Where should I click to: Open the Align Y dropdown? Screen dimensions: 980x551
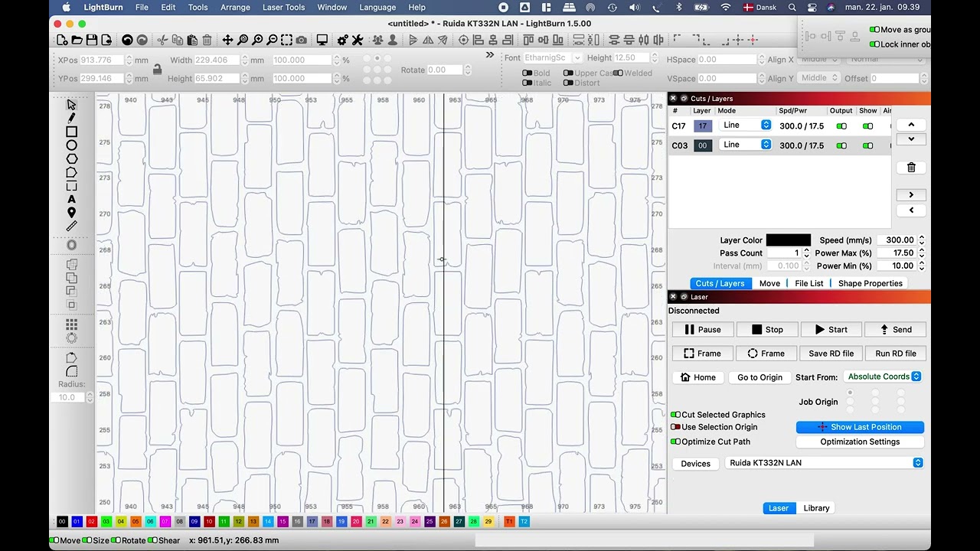[818, 78]
